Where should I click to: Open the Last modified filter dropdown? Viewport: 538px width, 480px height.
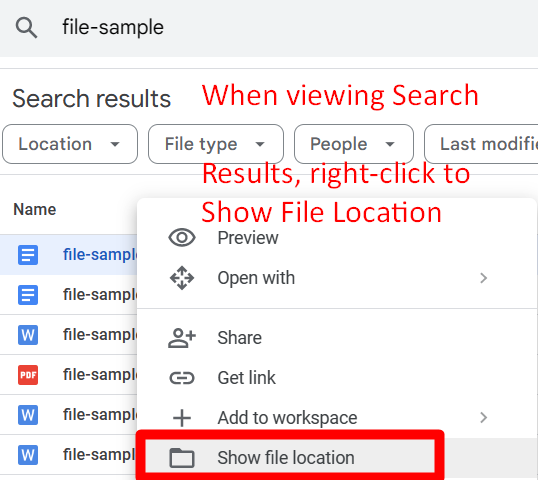click(x=481, y=144)
